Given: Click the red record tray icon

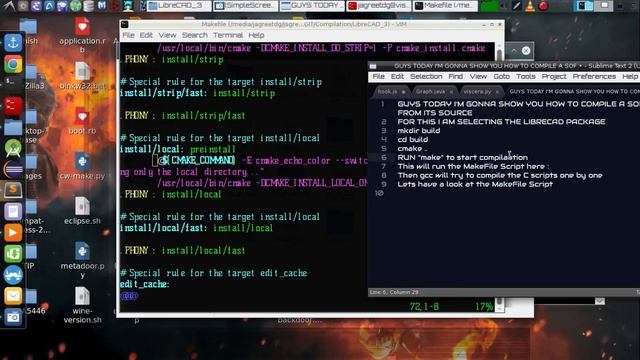Looking at the screenshot, I should click(543, 6).
